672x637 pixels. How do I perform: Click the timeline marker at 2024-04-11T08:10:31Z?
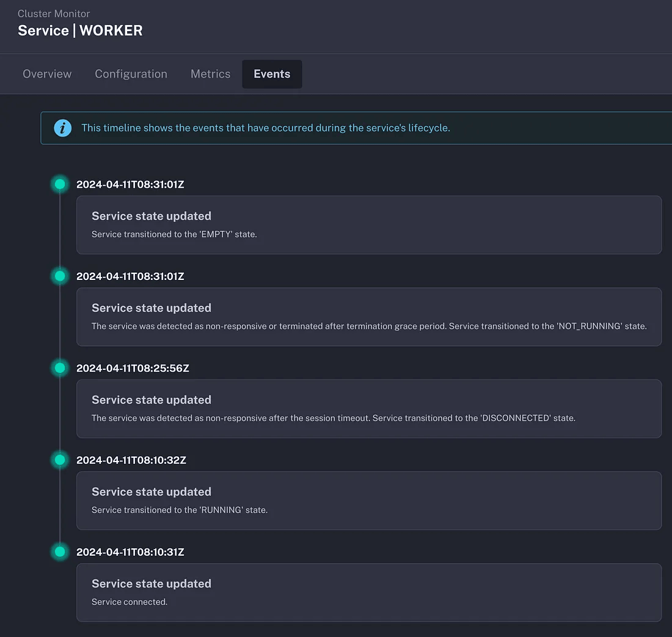[60, 551]
